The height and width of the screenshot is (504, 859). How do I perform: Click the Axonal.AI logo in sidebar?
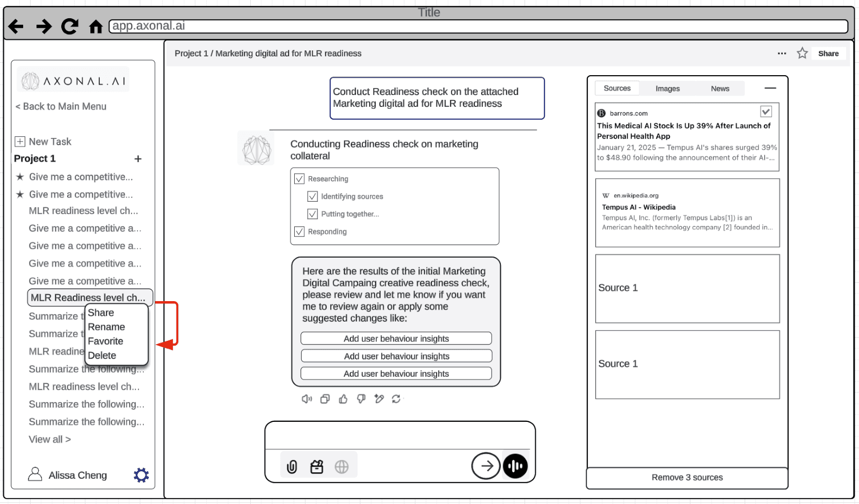coord(73,81)
